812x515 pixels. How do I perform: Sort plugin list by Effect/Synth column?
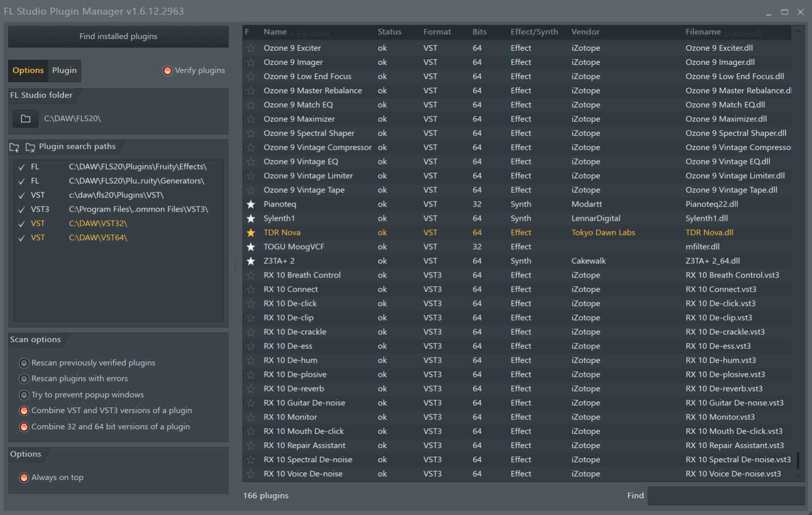point(534,32)
